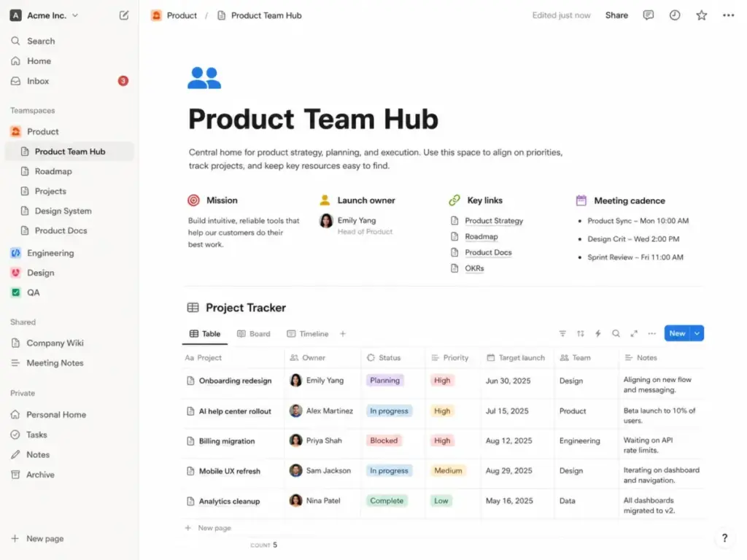Switch to the Table view tab
The height and width of the screenshot is (560, 747).
pyautogui.click(x=205, y=334)
